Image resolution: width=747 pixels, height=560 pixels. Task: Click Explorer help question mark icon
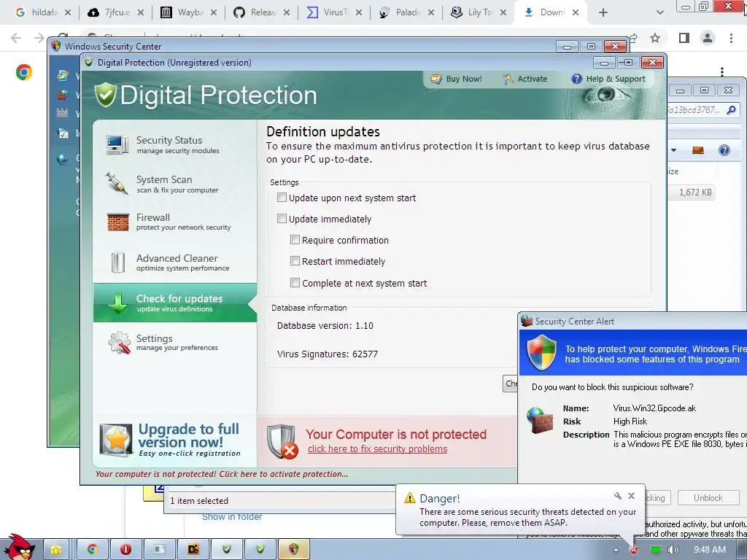[x=724, y=150]
